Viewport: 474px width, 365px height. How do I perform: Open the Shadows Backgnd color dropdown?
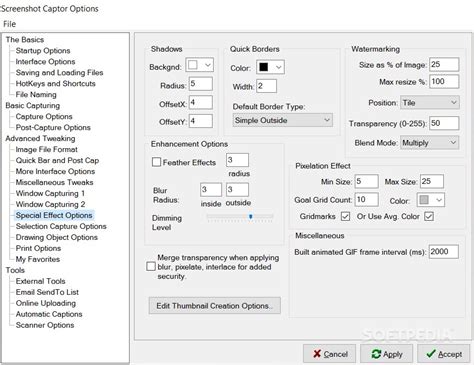pos(199,65)
